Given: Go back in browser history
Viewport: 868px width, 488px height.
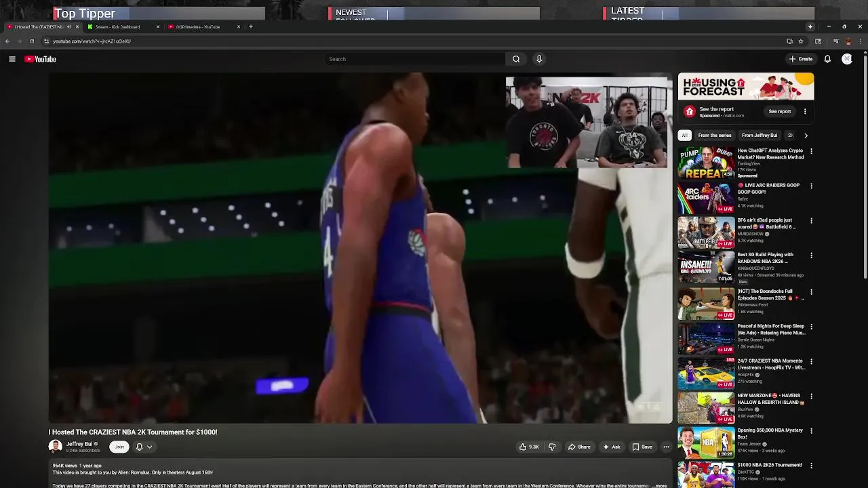Looking at the screenshot, I should pyautogui.click(x=7, y=41).
